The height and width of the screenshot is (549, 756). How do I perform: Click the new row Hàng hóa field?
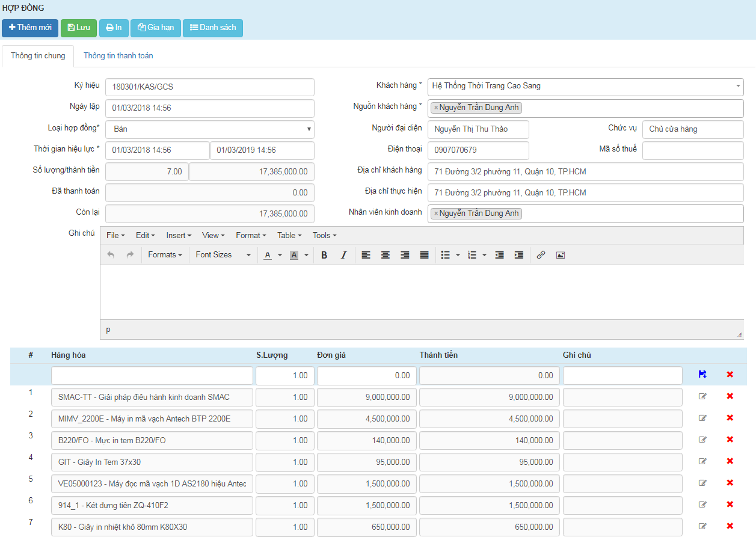click(152, 375)
